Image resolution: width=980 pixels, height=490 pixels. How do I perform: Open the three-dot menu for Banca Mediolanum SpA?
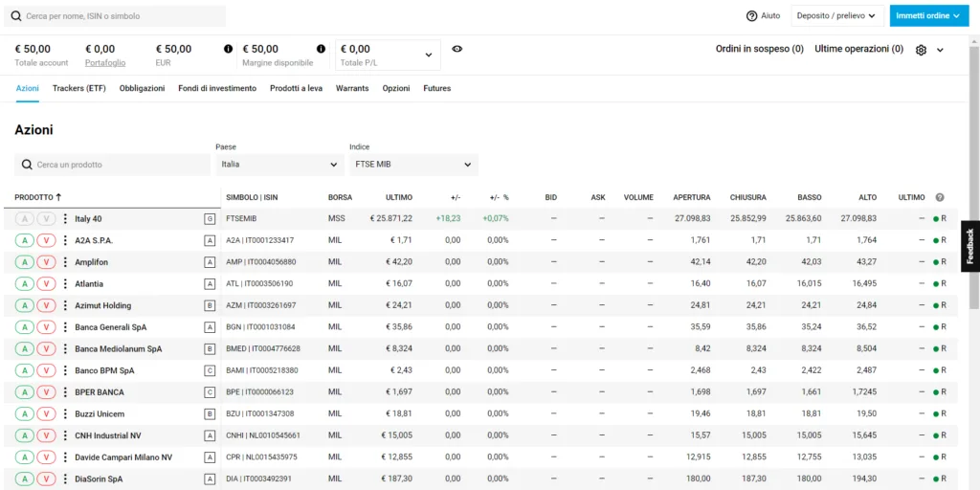65,348
